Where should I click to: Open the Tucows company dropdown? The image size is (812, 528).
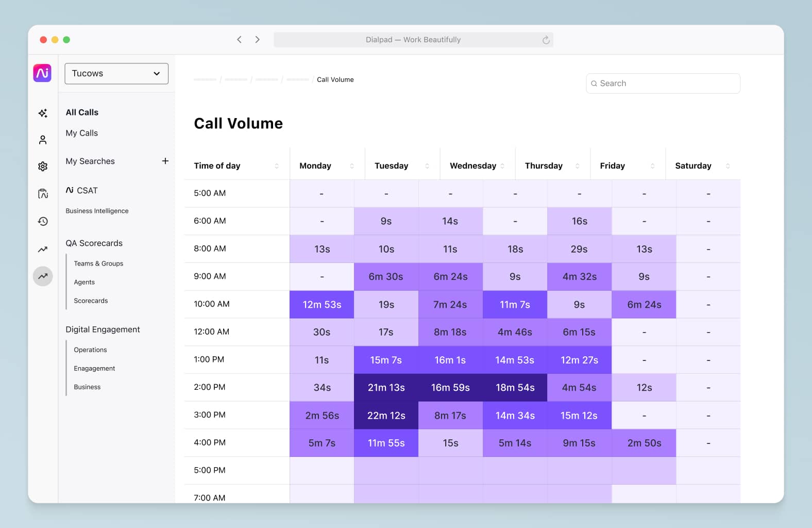(x=116, y=74)
